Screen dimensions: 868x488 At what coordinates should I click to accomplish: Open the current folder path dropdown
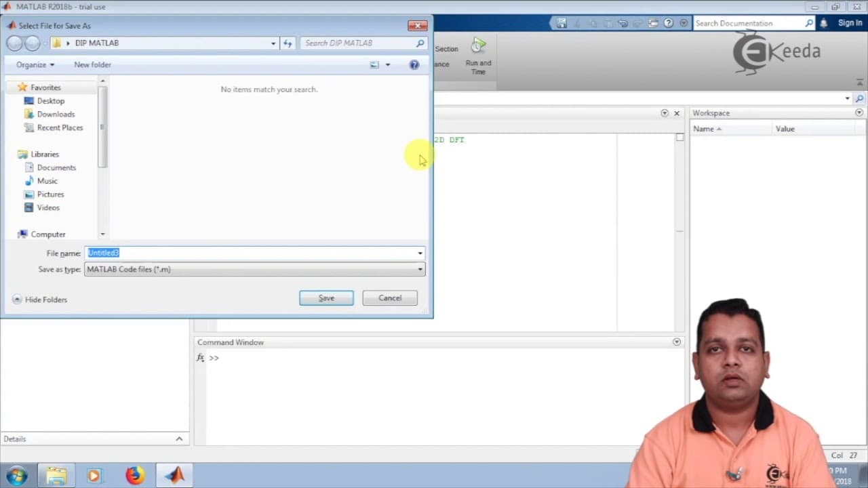point(847,99)
